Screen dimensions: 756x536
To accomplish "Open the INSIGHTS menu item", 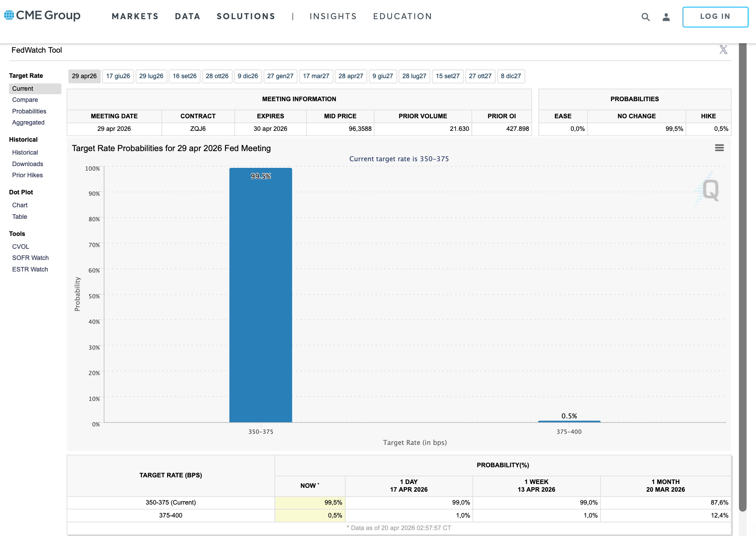I will 333,16.
